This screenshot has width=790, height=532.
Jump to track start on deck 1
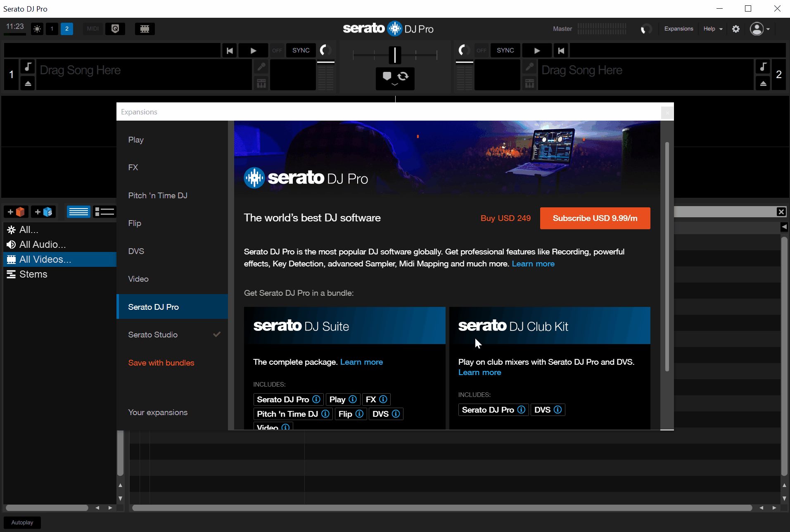click(230, 50)
